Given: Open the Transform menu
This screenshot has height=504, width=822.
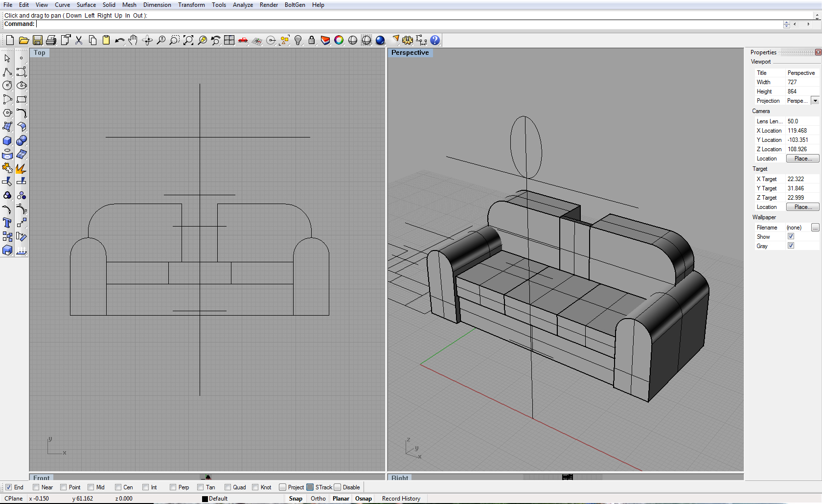Looking at the screenshot, I should 191,5.
